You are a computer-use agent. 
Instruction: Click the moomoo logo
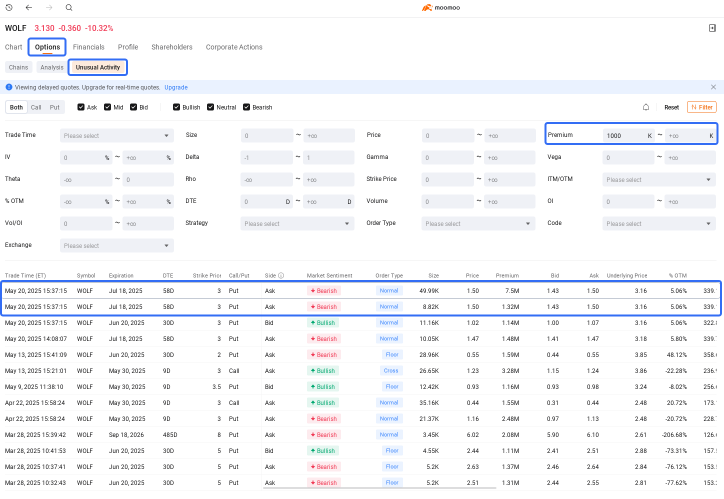pos(441,7)
